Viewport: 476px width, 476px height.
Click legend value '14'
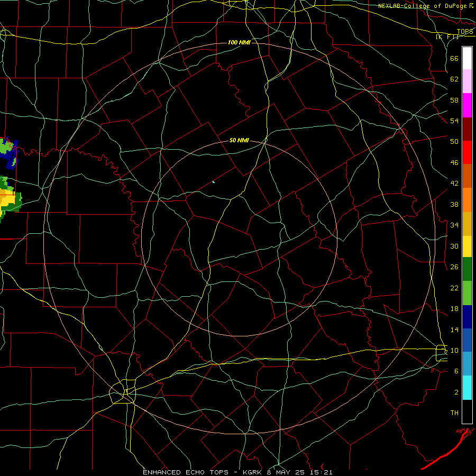pyautogui.click(x=454, y=329)
